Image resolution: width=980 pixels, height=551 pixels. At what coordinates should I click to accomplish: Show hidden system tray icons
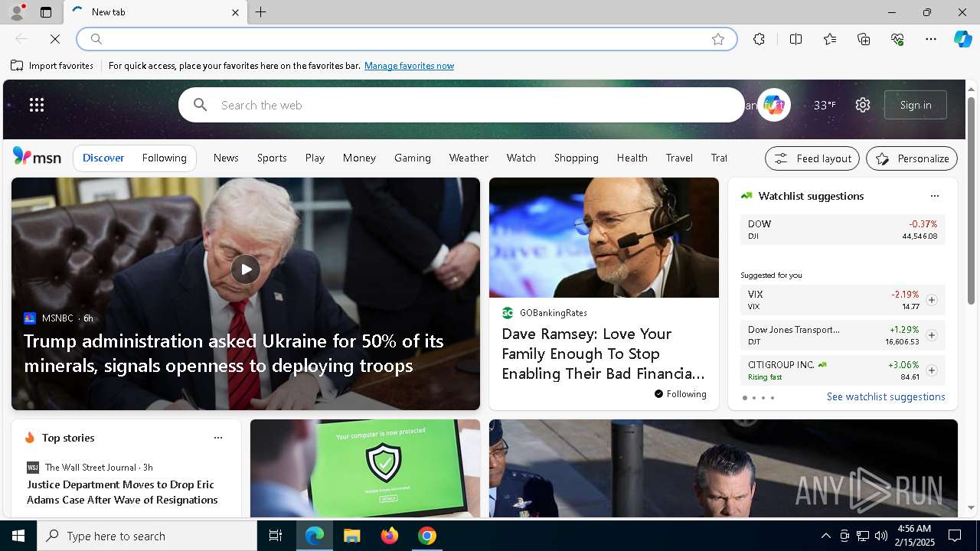click(x=825, y=536)
